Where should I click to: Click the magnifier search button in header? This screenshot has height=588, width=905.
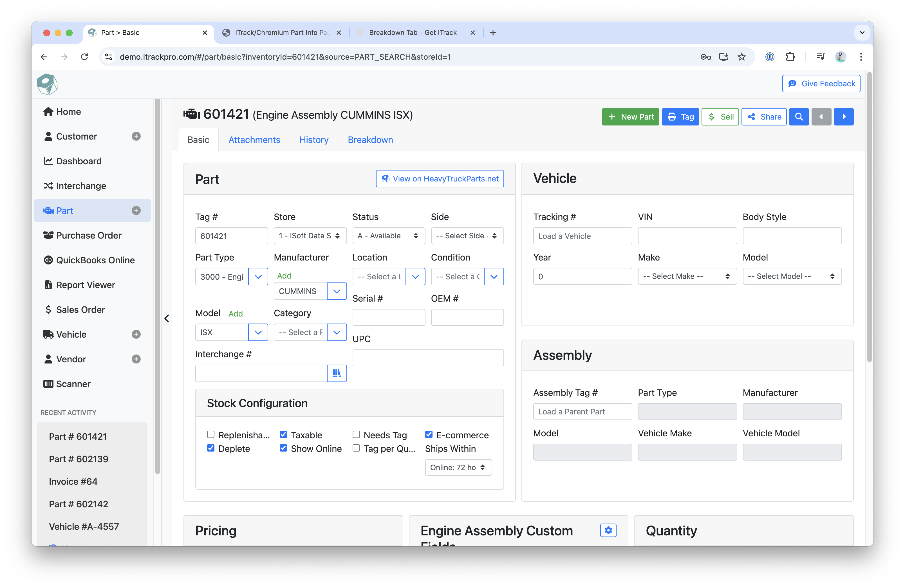799,117
